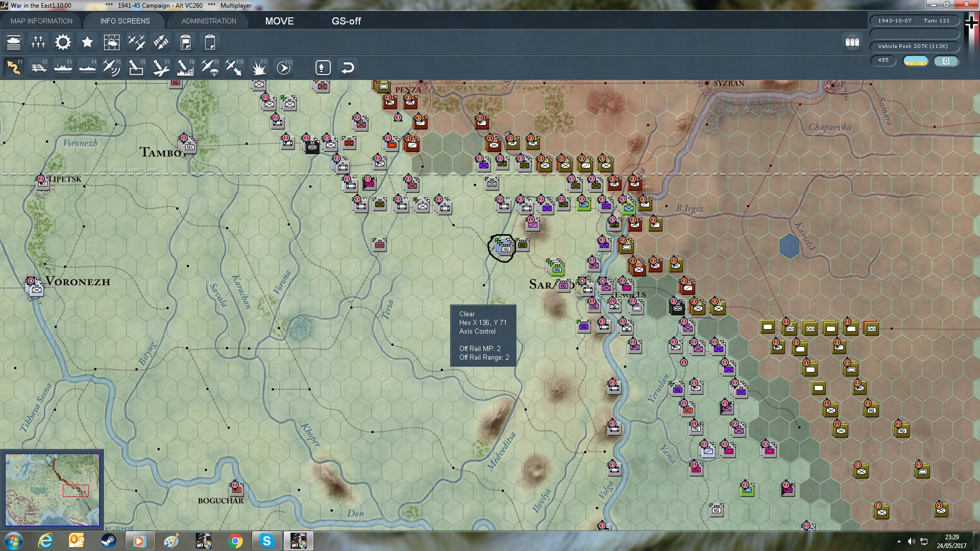Screen dimensions: 980x551
Task: Click the MOVE mode label
Action: point(279,21)
